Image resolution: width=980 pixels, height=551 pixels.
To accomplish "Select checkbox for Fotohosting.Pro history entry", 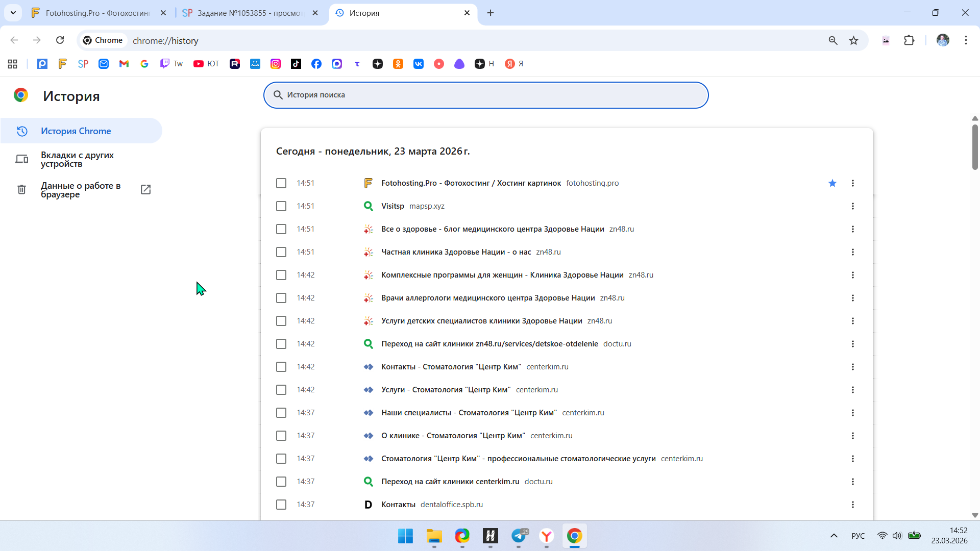I will pyautogui.click(x=281, y=183).
